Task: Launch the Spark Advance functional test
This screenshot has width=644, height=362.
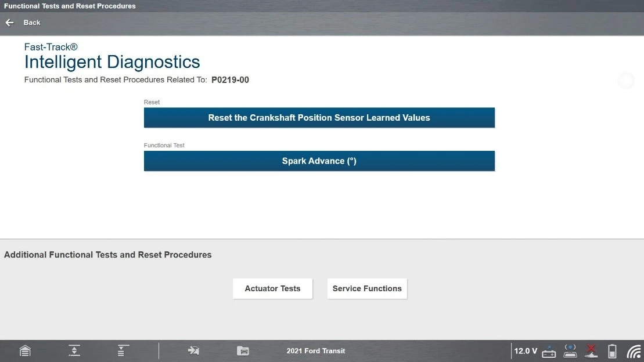Action: pyautogui.click(x=319, y=161)
